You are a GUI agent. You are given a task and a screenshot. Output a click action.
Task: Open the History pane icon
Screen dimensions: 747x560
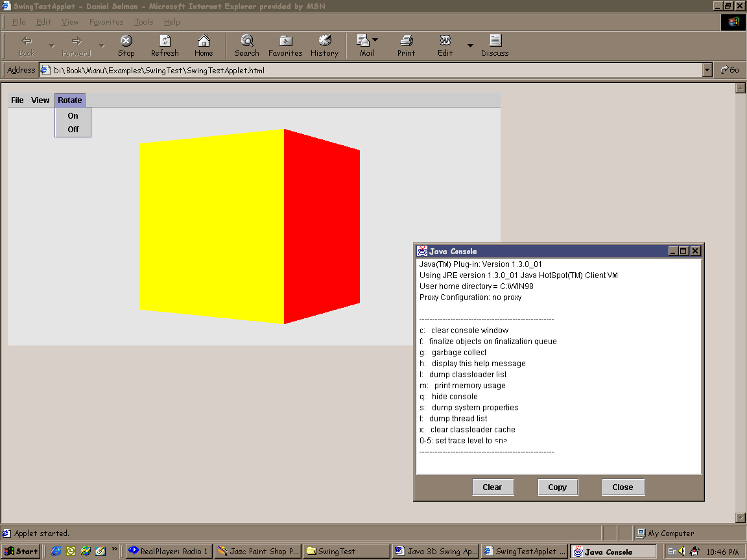[x=325, y=40]
